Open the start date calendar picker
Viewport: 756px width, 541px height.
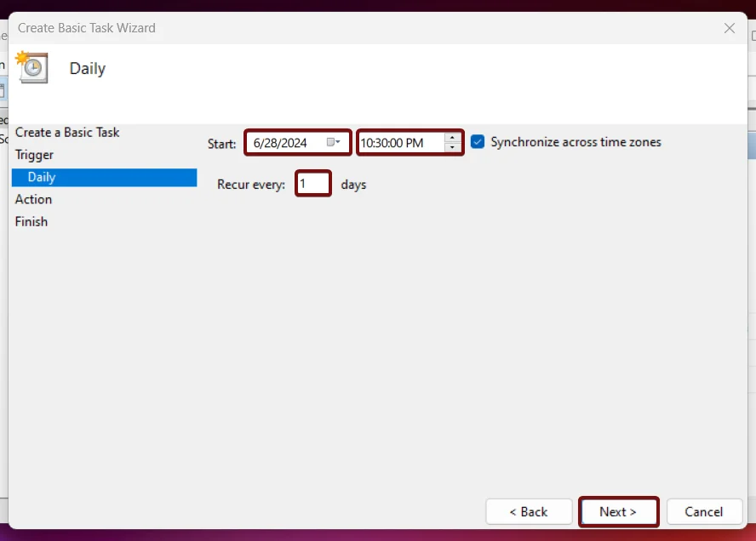[x=333, y=142]
